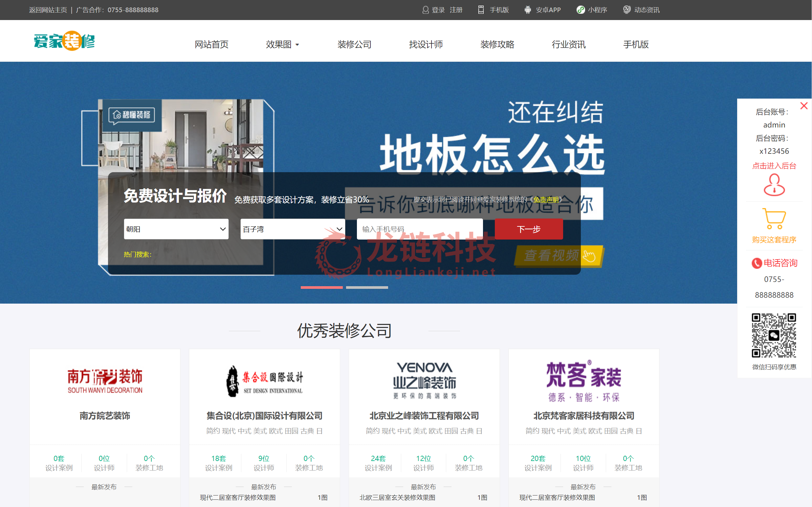Screen dimensions: 812x507
Task: Click the WeChat QR code image
Action: [x=774, y=335]
